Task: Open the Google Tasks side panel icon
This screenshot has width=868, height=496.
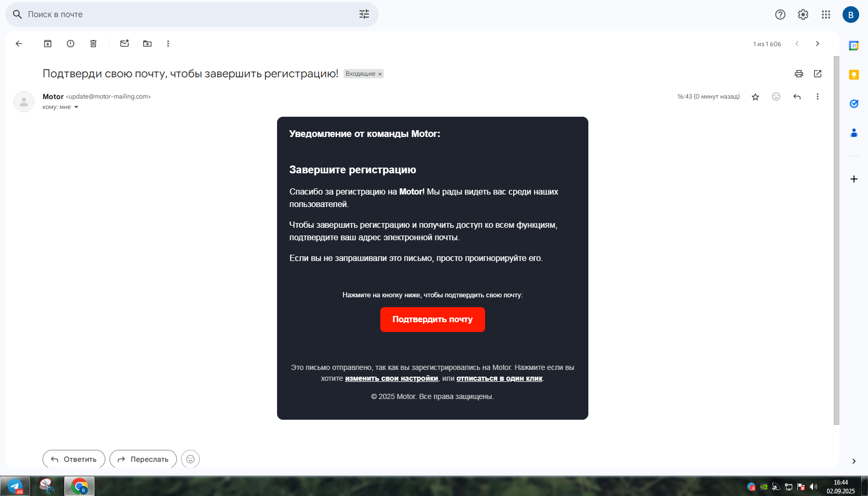Action: (854, 104)
